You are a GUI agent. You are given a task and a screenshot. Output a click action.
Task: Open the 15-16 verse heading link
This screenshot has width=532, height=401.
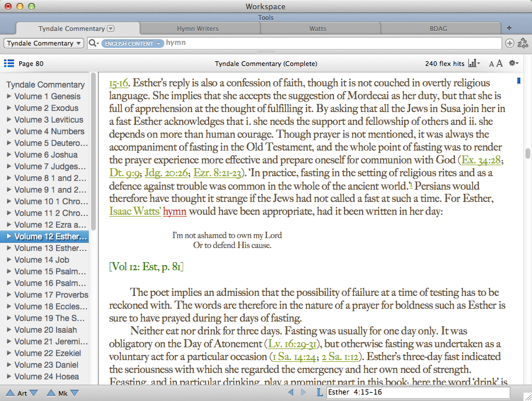[x=119, y=83]
